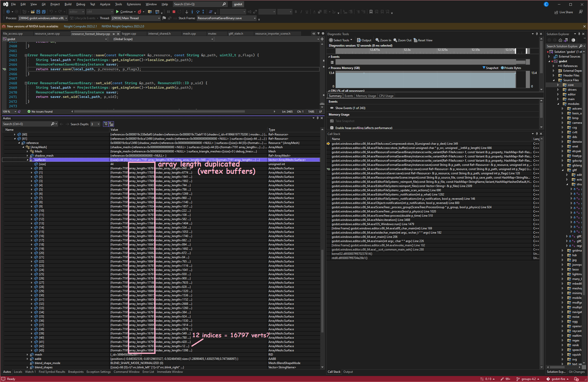Image resolution: width=588 pixels, height=382 pixels.
Task: Enable heap profiling checkbox
Action: pyautogui.click(x=332, y=127)
